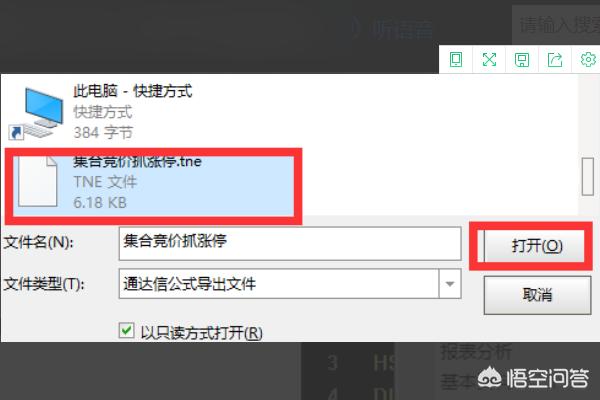
Task: Click the dimmed 报表分析 menu item
Action: point(476,351)
